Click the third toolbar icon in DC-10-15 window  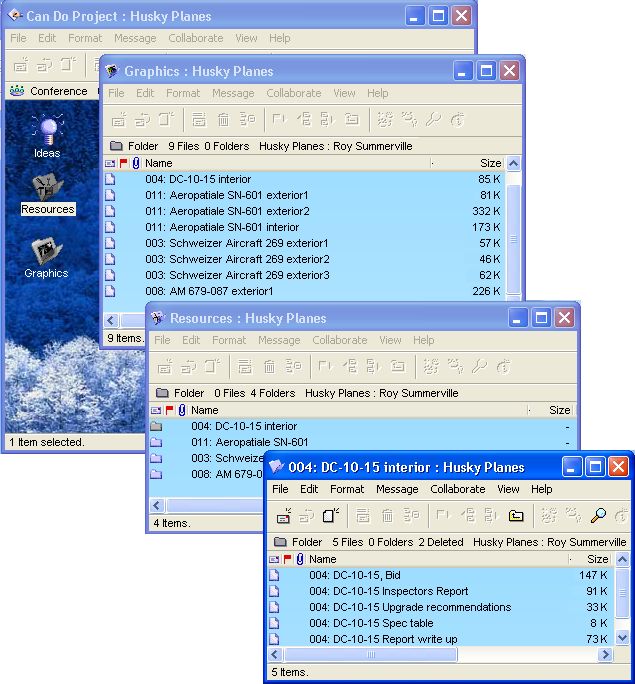coord(331,516)
